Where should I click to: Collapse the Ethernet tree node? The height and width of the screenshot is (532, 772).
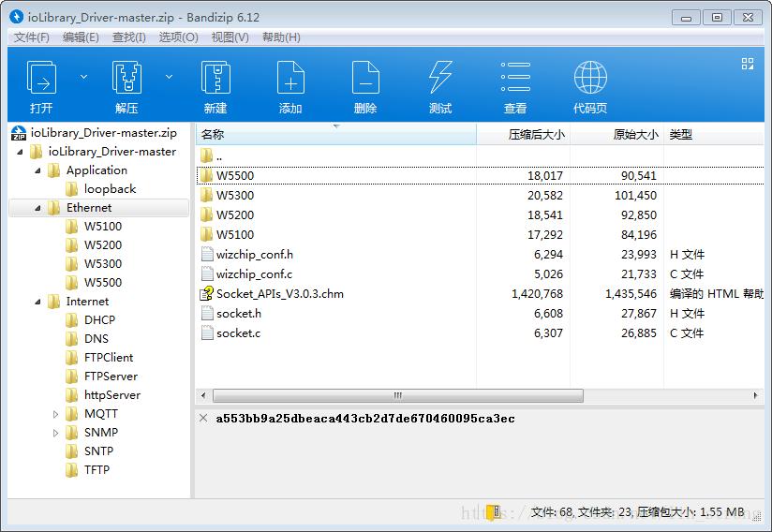tap(37, 208)
